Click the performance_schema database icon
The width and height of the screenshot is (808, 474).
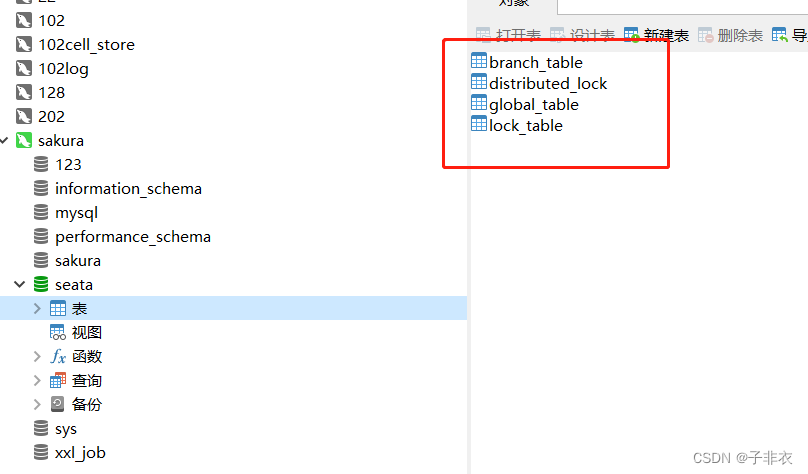(x=41, y=236)
